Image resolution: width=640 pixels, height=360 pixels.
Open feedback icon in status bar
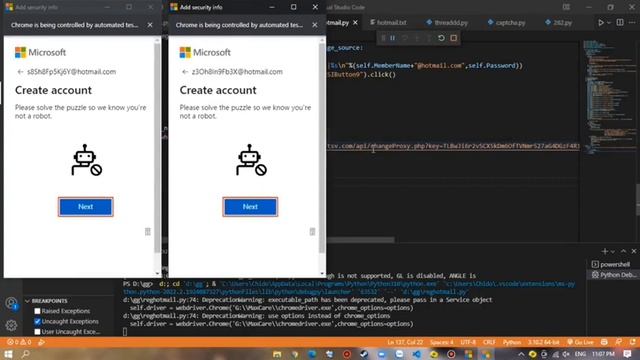(x=619, y=342)
